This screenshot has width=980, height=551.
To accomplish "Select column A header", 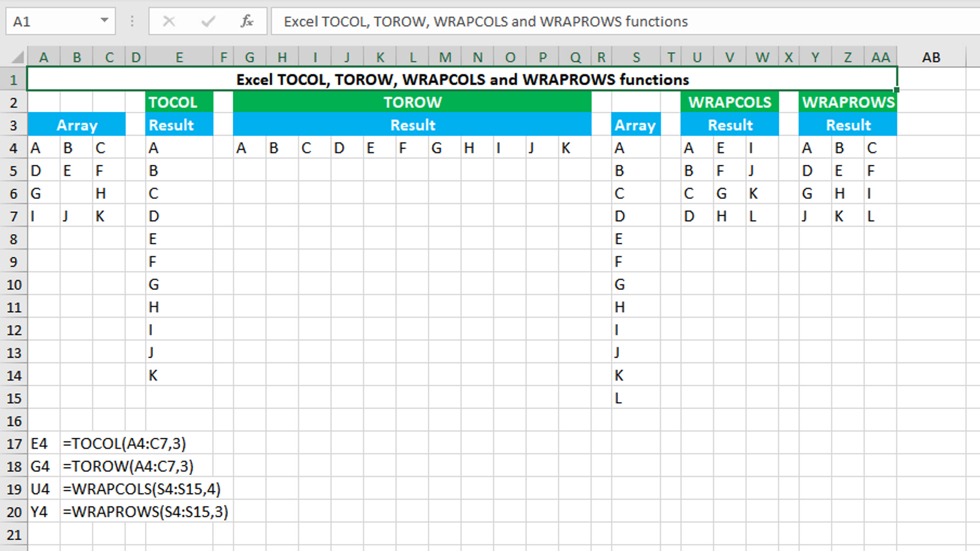I will pos(44,57).
